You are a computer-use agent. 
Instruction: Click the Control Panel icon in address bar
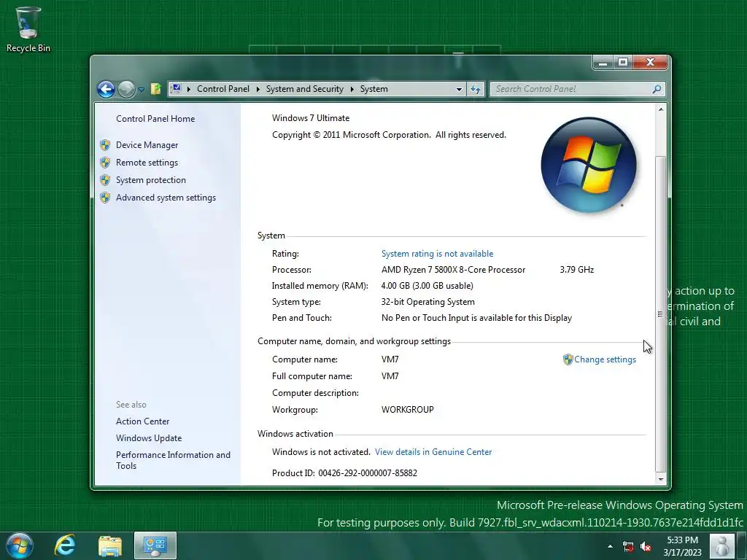pos(176,88)
